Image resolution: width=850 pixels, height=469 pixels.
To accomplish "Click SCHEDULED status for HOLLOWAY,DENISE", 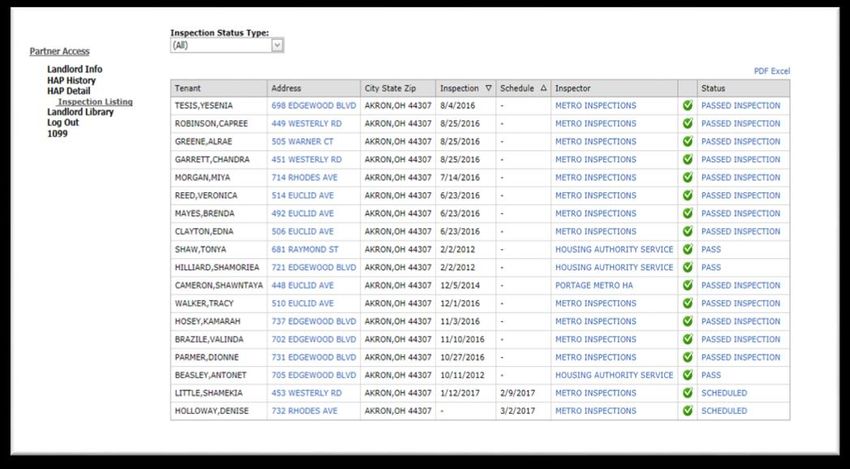I will pyautogui.click(x=724, y=410).
